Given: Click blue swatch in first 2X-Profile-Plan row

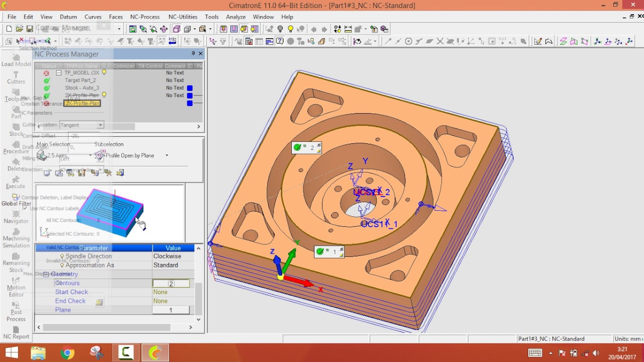Looking at the screenshot, I should (190, 96).
